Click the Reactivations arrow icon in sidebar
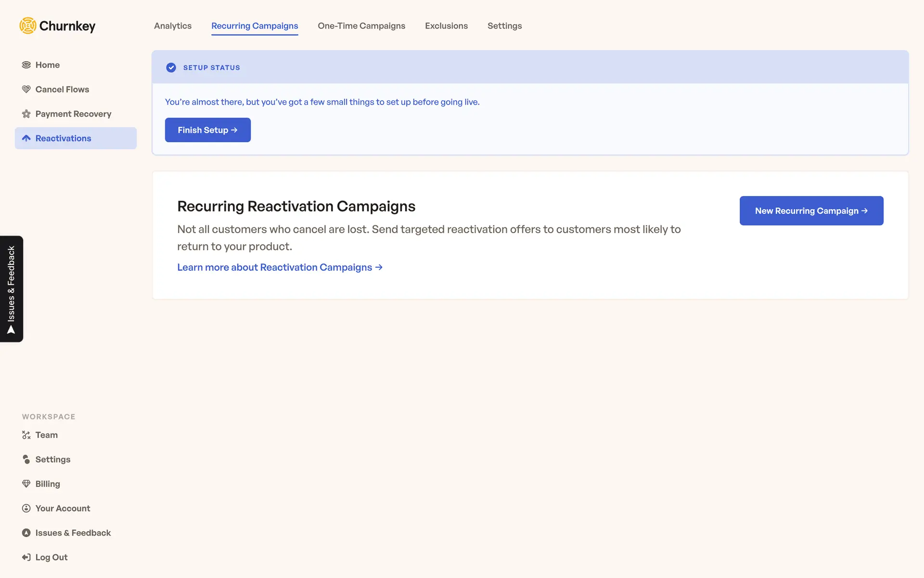 [26, 138]
